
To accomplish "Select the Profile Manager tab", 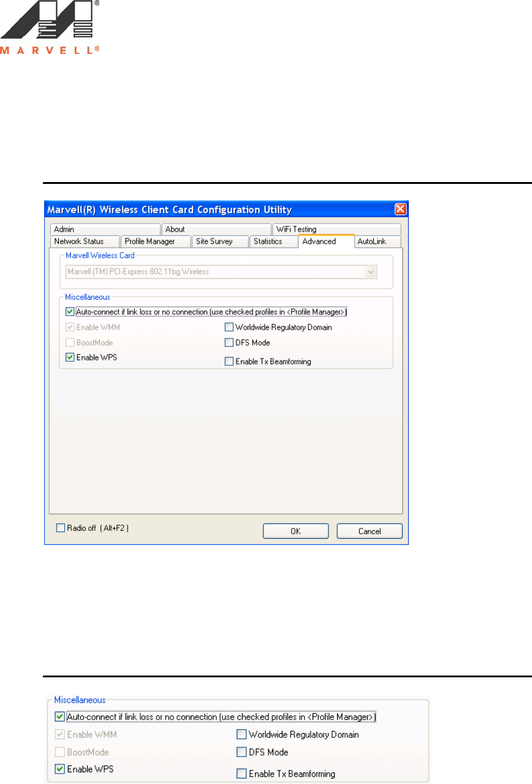I will (x=155, y=242).
